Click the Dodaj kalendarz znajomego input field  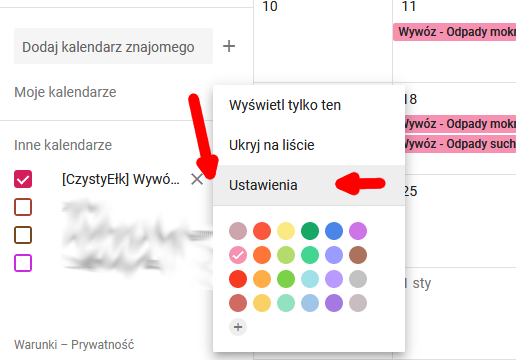(x=113, y=46)
